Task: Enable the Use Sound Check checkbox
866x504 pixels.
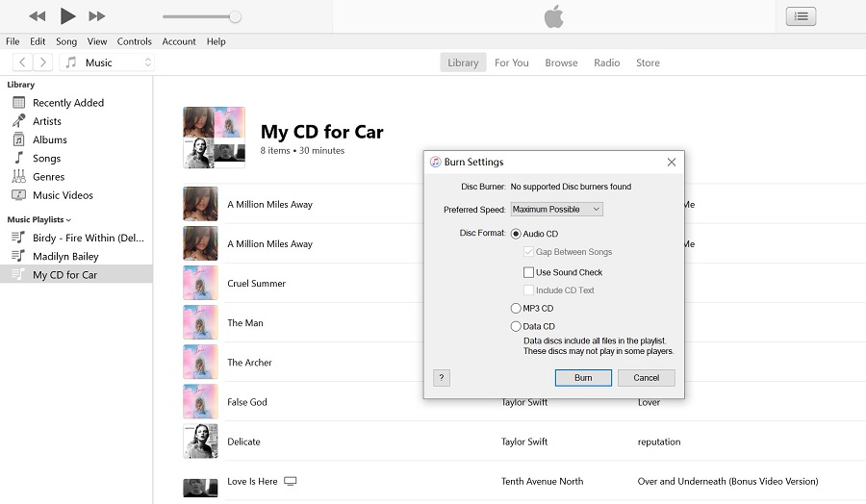Action: (x=528, y=272)
